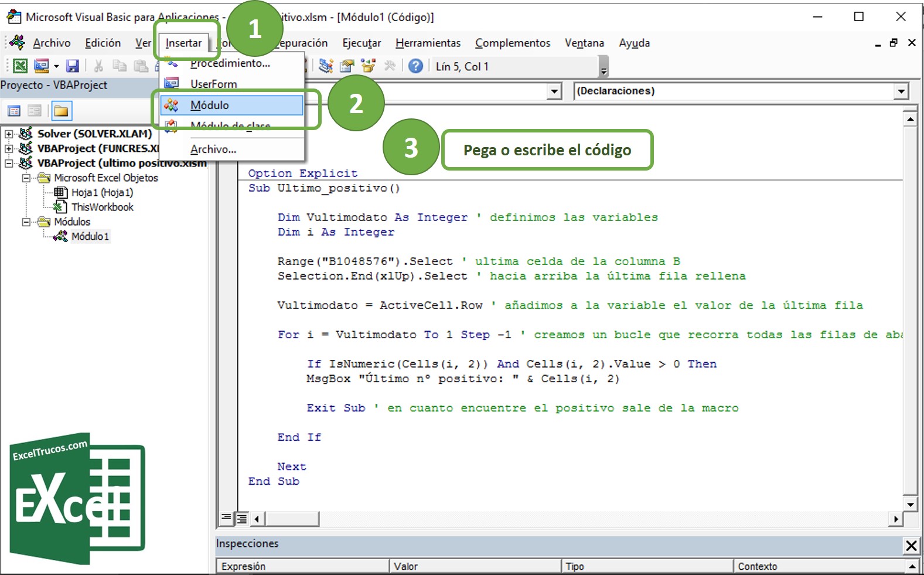Click the code window horizontal scrollbar thumb
This screenshot has height=575, width=924.
pyautogui.click(x=292, y=519)
